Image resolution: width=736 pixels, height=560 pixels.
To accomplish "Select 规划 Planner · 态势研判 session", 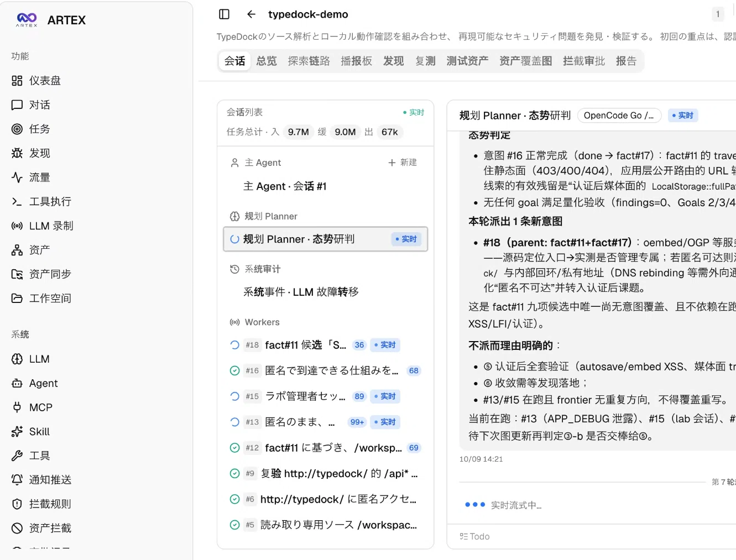I will (x=325, y=239).
